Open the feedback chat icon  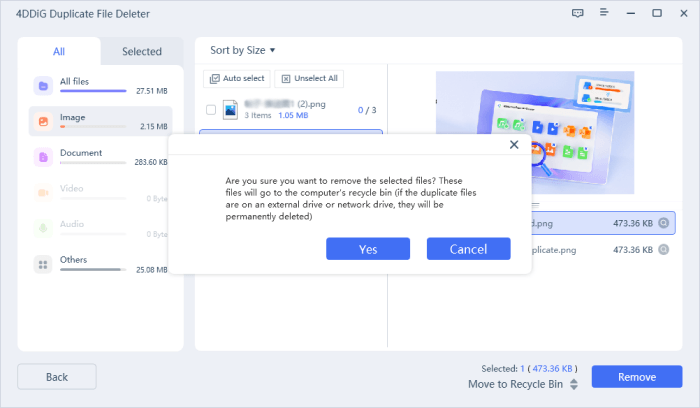pyautogui.click(x=578, y=13)
